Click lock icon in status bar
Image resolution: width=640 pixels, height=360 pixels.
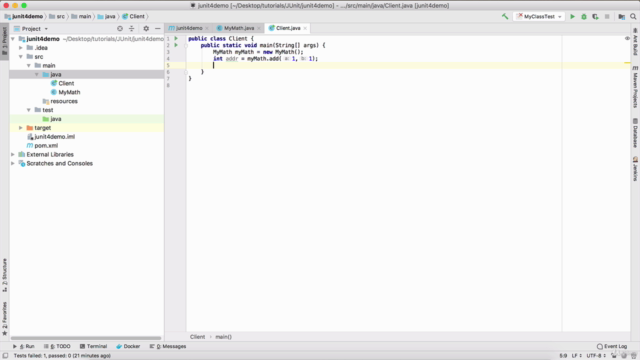pyautogui.click(x=613, y=356)
